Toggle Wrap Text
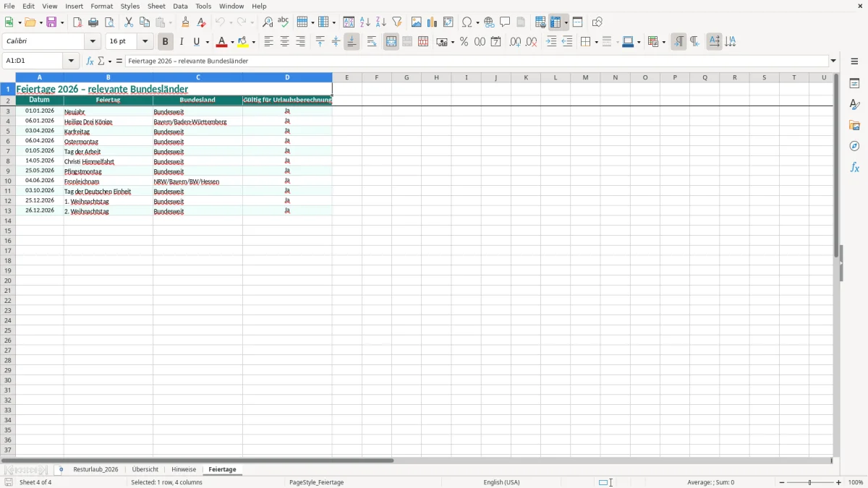This screenshot has width=868, height=488. pos(372,42)
